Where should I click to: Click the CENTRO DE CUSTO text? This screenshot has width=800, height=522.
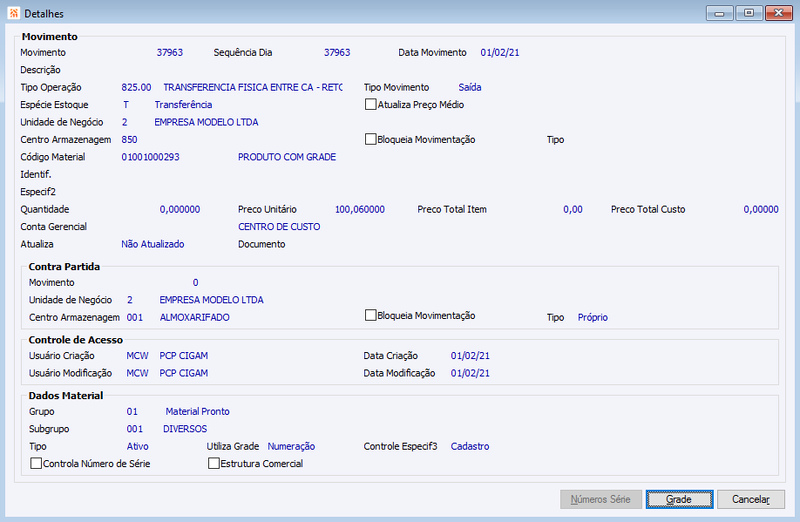(x=279, y=227)
